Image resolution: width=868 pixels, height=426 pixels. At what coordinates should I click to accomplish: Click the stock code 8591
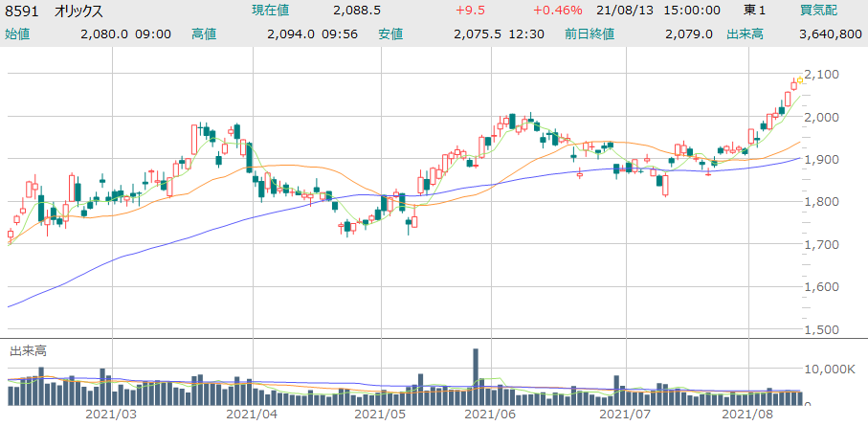(x=21, y=11)
